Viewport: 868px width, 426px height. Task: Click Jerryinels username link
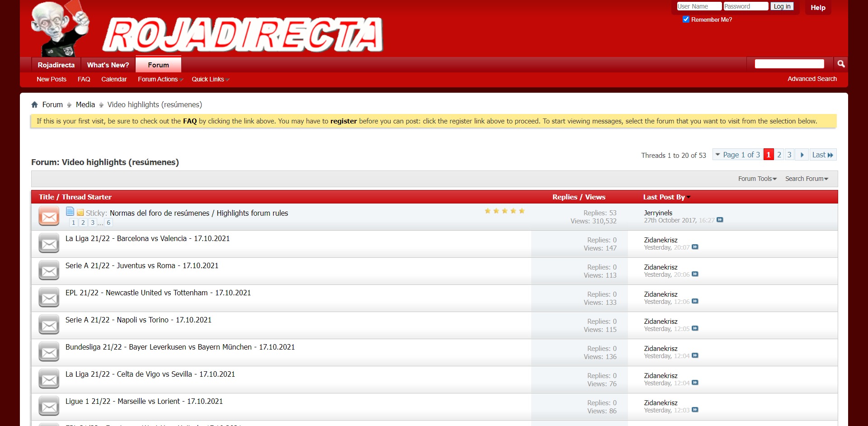(x=658, y=213)
